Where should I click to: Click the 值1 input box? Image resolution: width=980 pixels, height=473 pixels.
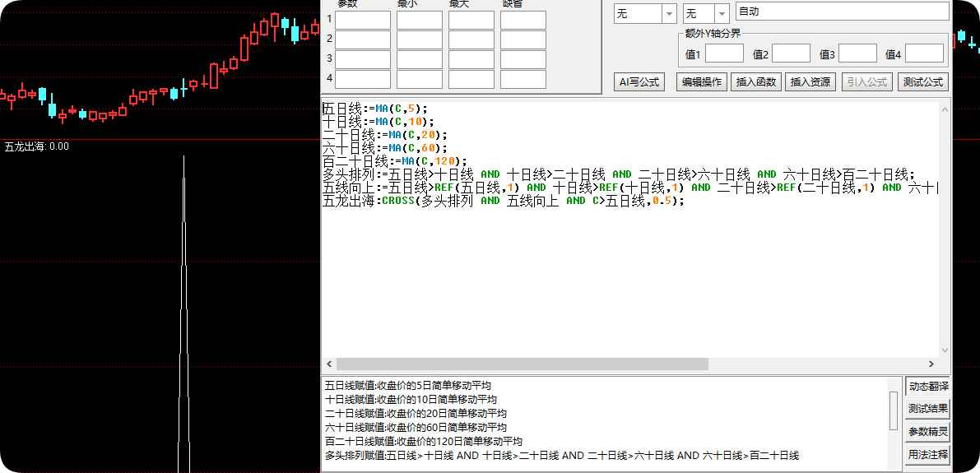pyautogui.click(x=724, y=53)
